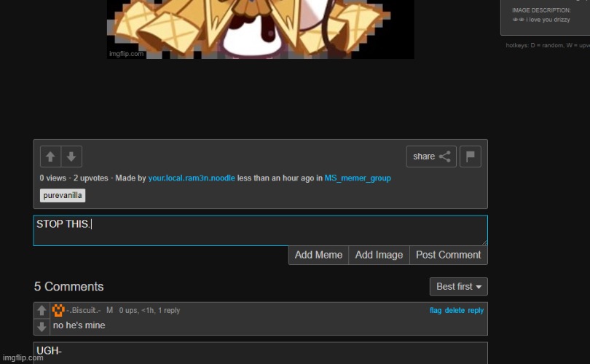Open the -.Biscuit.- username
This screenshot has height=364, width=590.
pyautogui.click(x=84, y=310)
